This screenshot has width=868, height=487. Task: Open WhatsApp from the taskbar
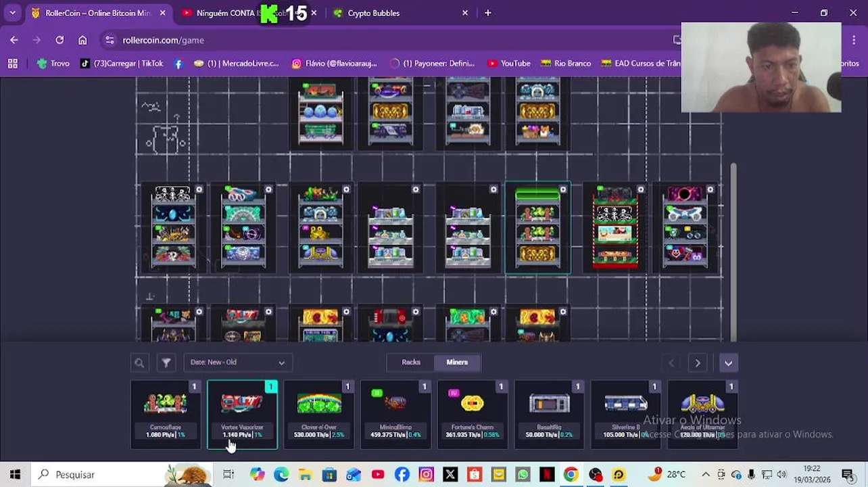pyautogui.click(x=523, y=474)
